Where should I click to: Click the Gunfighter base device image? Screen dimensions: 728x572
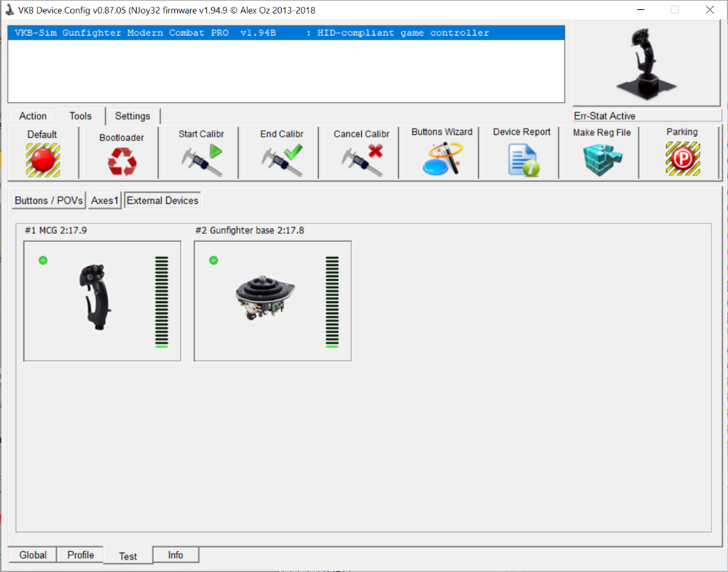[265, 297]
